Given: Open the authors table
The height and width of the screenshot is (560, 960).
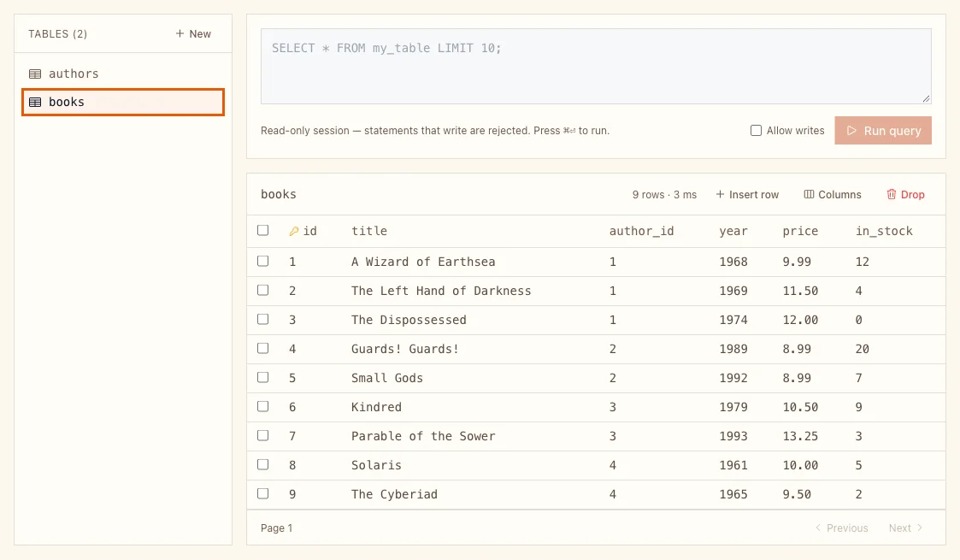Looking at the screenshot, I should [x=123, y=74].
